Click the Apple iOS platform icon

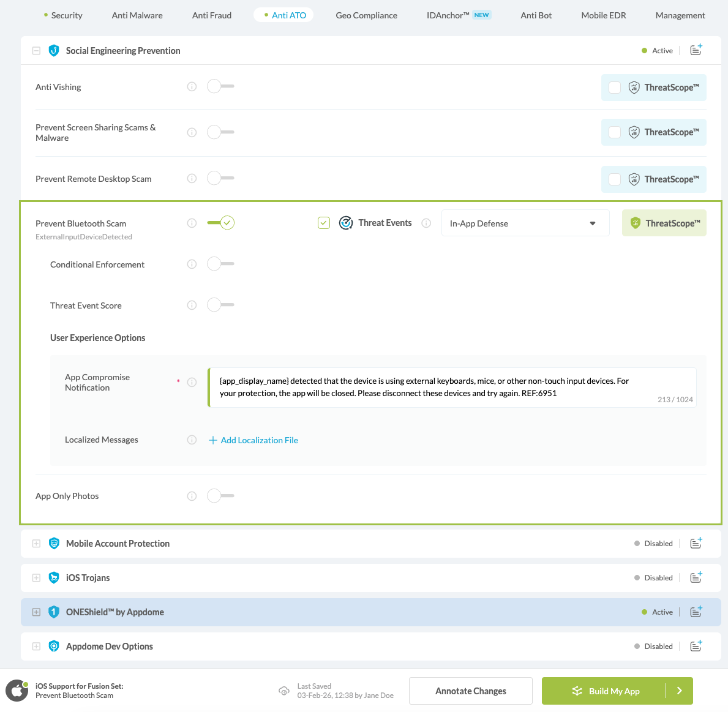point(17,691)
